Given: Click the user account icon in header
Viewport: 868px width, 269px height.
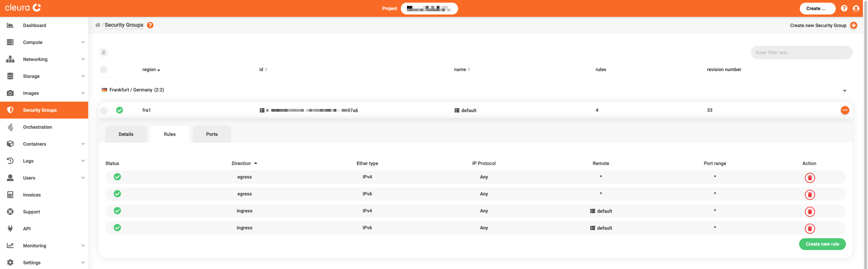Looking at the screenshot, I should tap(856, 9).
